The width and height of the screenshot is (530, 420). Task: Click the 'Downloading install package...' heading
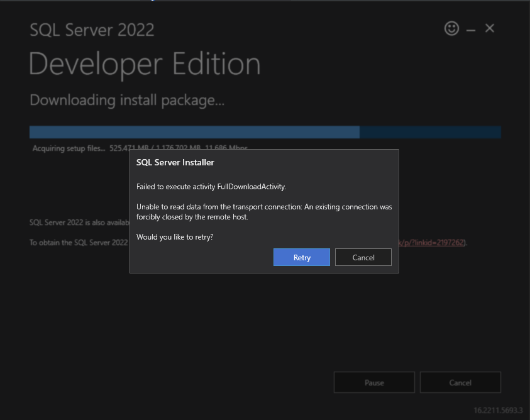click(x=127, y=101)
